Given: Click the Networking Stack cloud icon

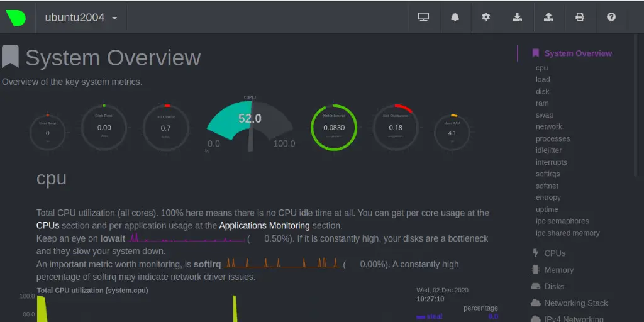Looking at the screenshot, I should point(535,303).
